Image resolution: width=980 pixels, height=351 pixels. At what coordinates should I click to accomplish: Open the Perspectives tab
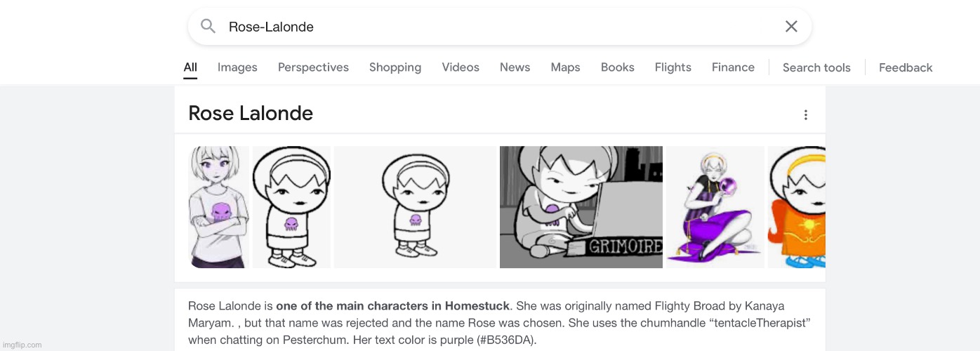tap(313, 67)
